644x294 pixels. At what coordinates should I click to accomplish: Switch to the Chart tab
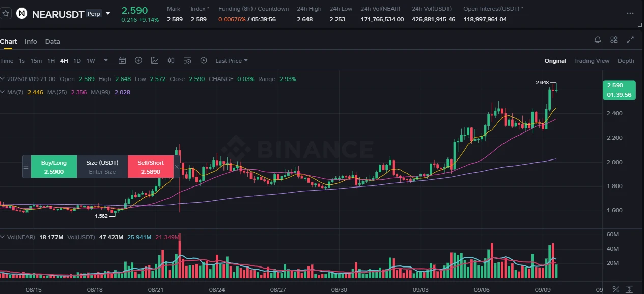coord(8,42)
